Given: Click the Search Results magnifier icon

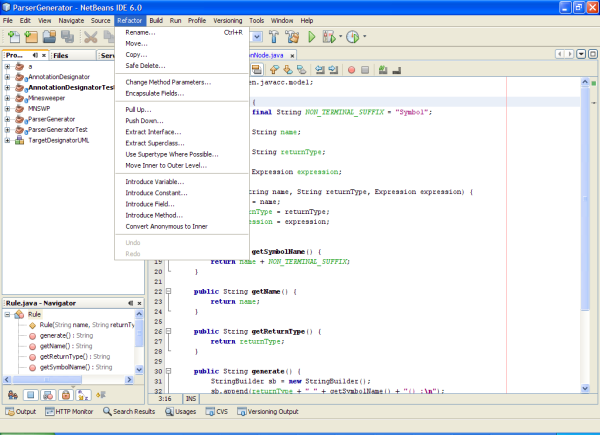Looking at the screenshot, I should pos(106,411).
